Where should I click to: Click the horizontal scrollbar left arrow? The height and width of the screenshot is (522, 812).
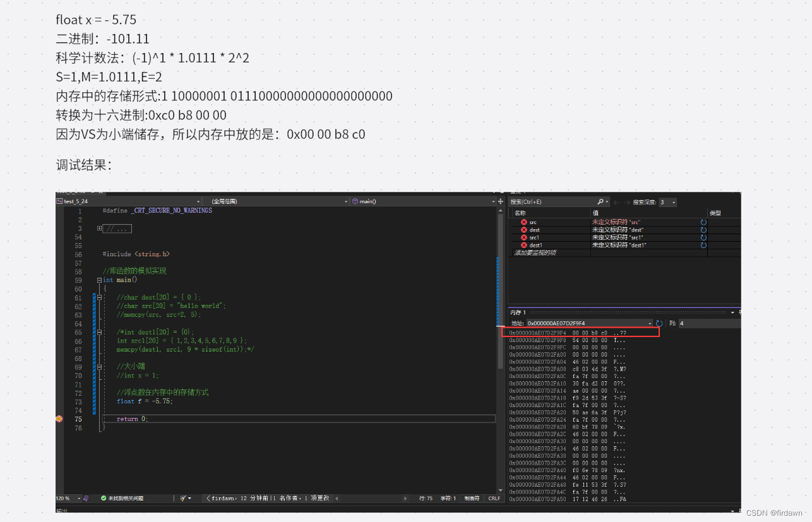click(x=337, y=498)
